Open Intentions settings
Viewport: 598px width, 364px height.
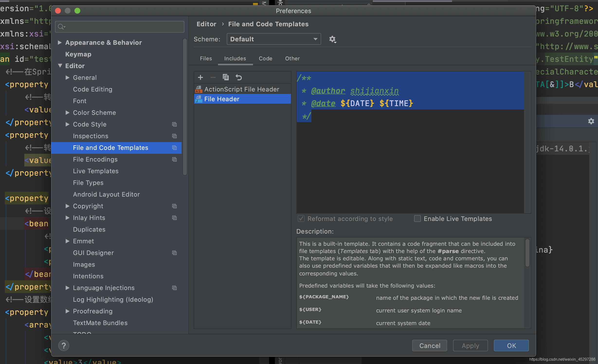click(x=88, y=276)
